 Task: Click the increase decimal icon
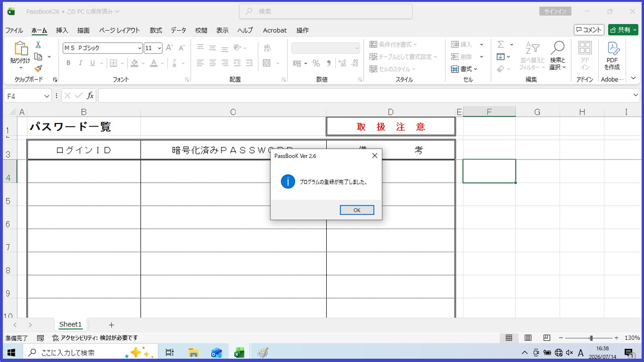[x=342, y=63]
